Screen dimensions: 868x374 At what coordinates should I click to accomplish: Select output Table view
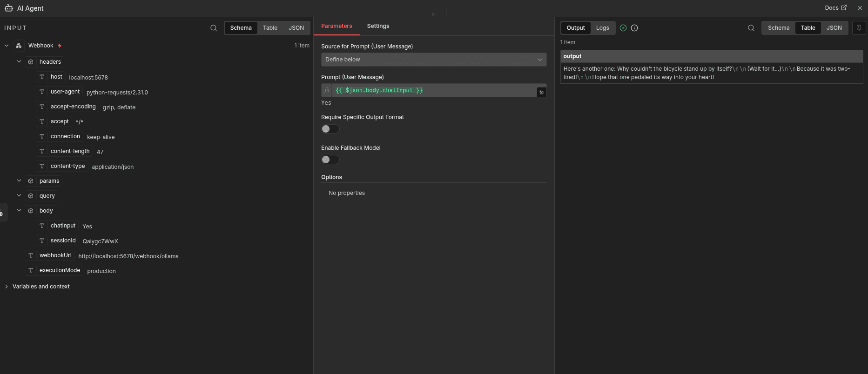pyautogui.click(x=808, y=28)
